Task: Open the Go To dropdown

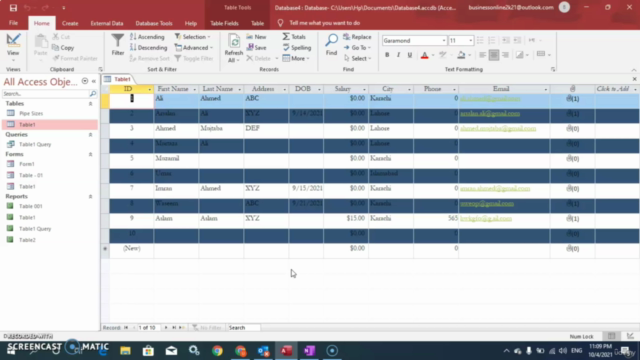Action: pos(358,48)
